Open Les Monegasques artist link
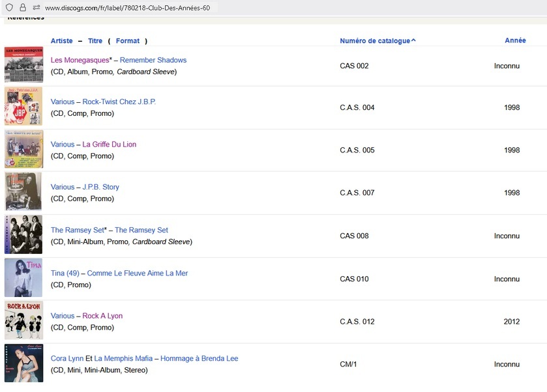The height and width of the screenshot is (392, 547). [x=80, y=60]
